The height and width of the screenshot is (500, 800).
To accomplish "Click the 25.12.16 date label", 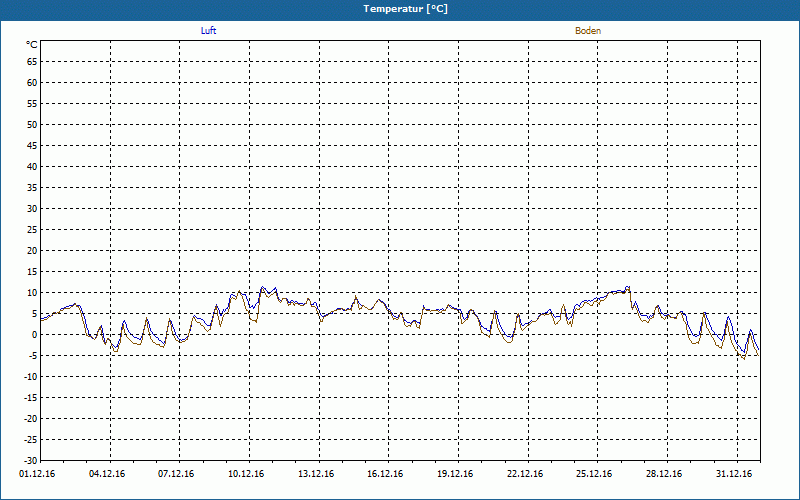I will click(595, 474).
